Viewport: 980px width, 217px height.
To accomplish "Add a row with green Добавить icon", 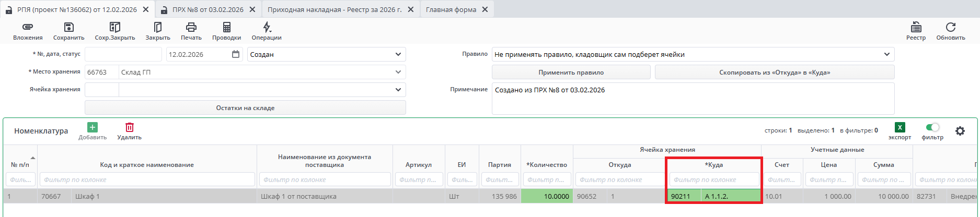I will pos(93,127).
